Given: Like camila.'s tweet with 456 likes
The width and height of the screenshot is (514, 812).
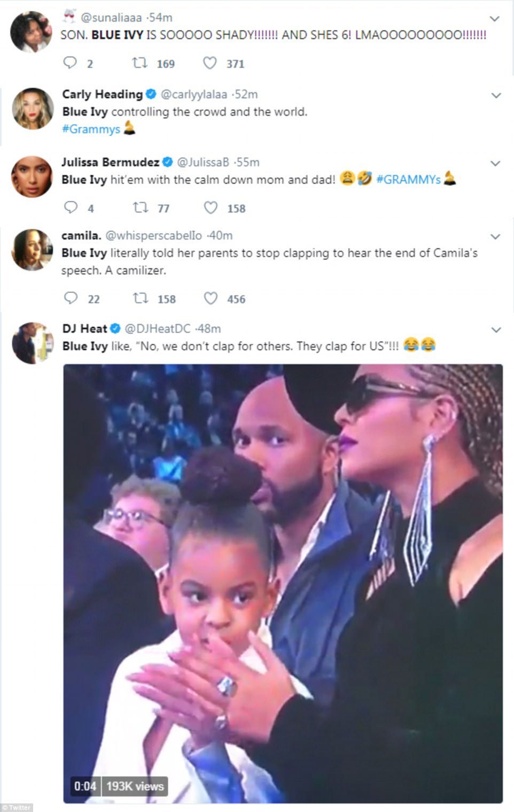Looking at the screenshot, I should (x=211, y=298).
